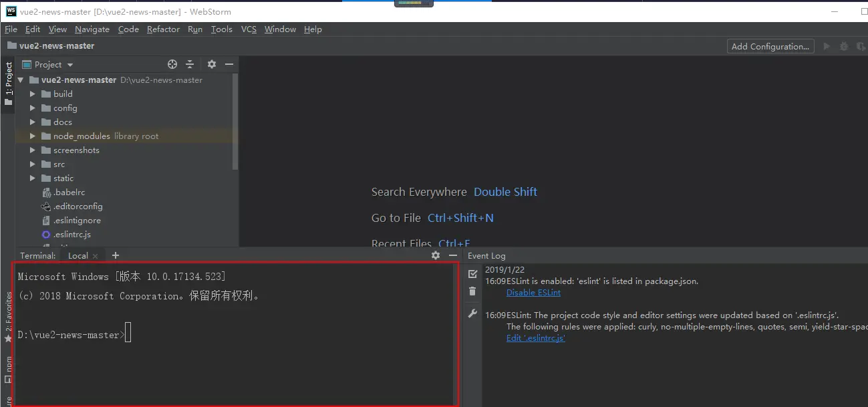Open Terminal panel gear settings
868x407 pixels.
[x=436, y=255]
